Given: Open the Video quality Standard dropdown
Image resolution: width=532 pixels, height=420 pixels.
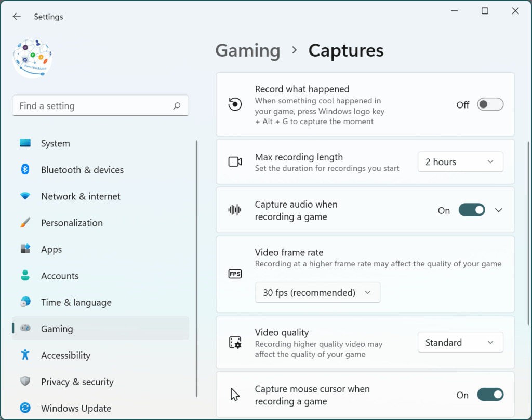Looking at the screenshot, I should coord(460,342).
